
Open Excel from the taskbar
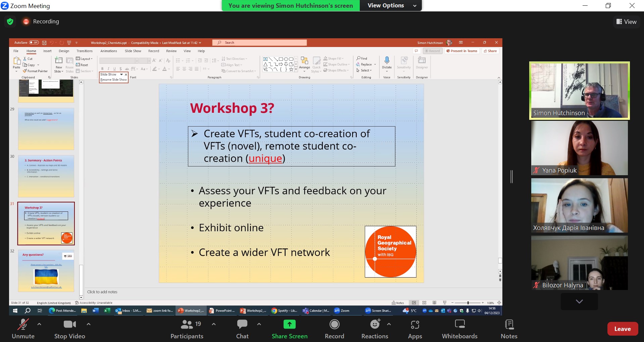coord(107,311)
